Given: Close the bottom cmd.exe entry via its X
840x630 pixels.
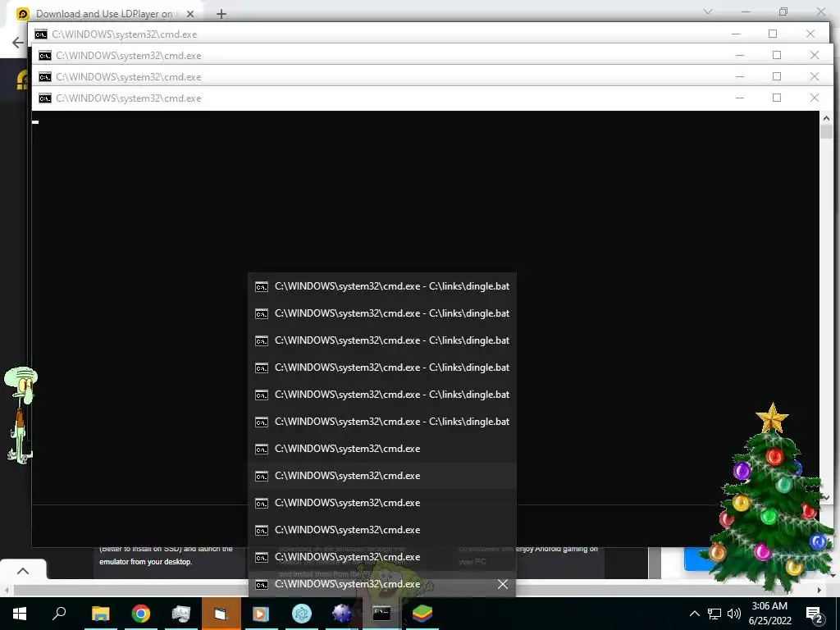Looking at the screenshot, I should click(x=503, y=584).
